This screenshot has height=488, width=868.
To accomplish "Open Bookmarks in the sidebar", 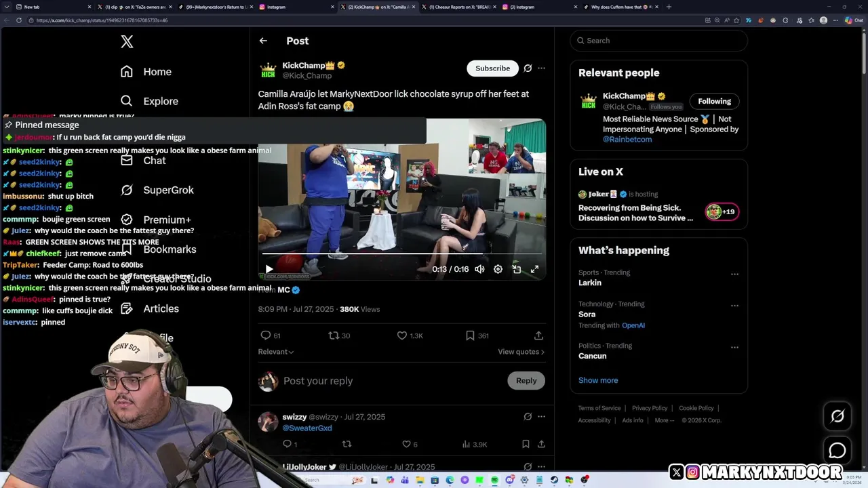I will pos(158,249).
